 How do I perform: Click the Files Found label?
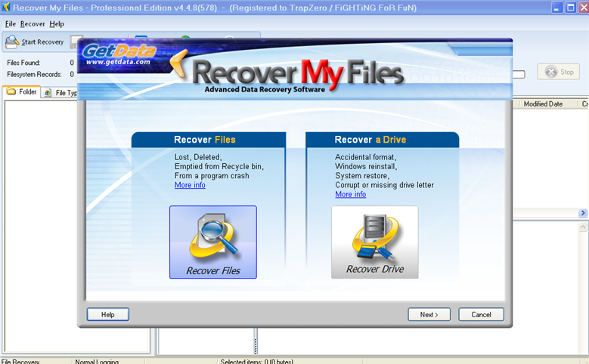tap(23, 63)
